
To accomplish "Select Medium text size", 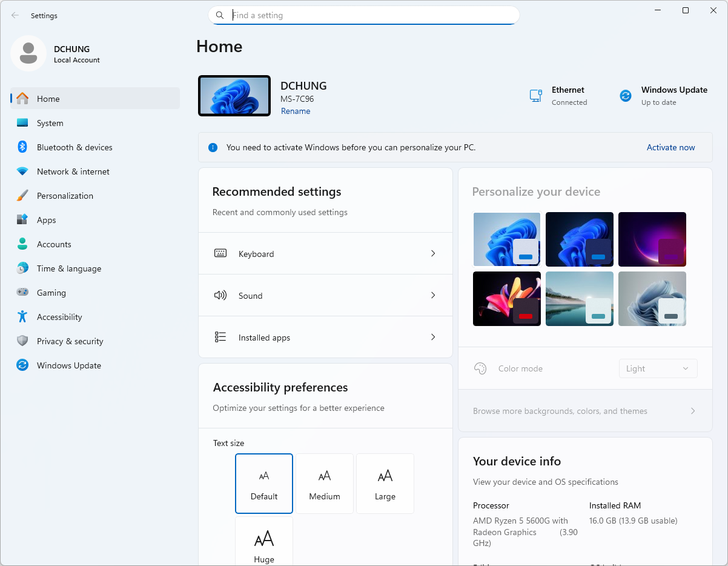I will click(325, 484).
